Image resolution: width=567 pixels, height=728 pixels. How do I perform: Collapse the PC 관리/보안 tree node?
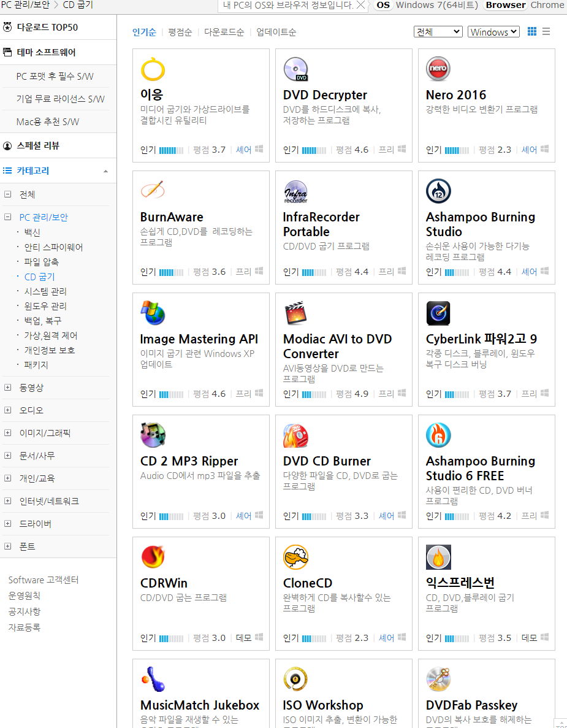click(x=8, y=217)
